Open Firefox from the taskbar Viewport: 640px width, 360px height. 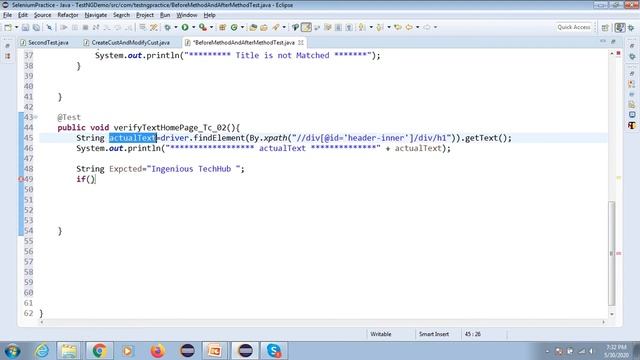pyautogui.click(x=158, y=351)
